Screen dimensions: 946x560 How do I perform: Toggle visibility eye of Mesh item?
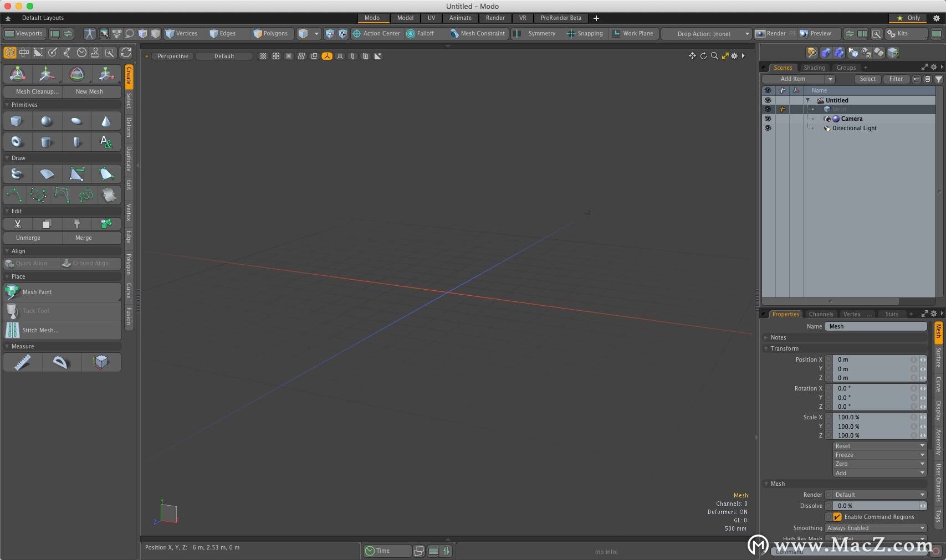768,109
